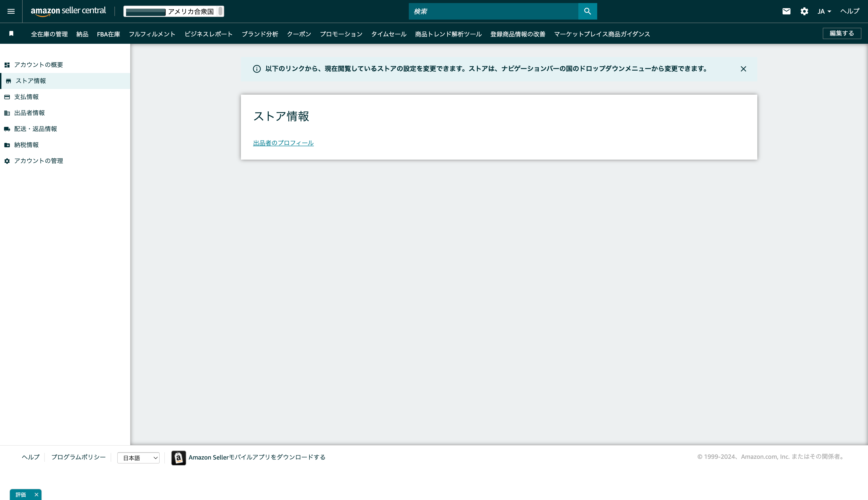This screenshot has width=868, height=500.
Task: Click the 編集する button
Action: pos(842,33)
